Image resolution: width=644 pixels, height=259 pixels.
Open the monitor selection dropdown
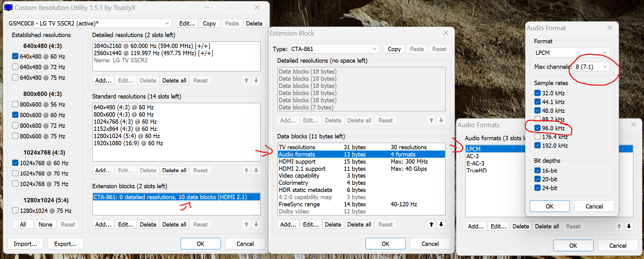point(90,23)
